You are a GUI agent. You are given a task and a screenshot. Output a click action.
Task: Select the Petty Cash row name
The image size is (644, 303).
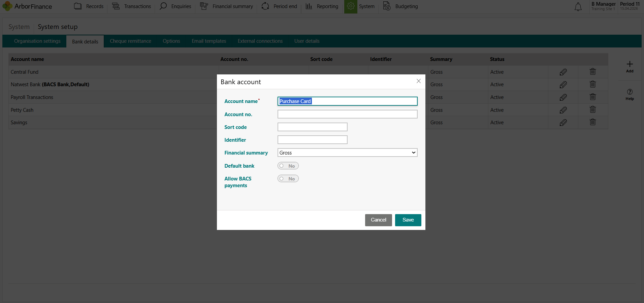point(22,110)
